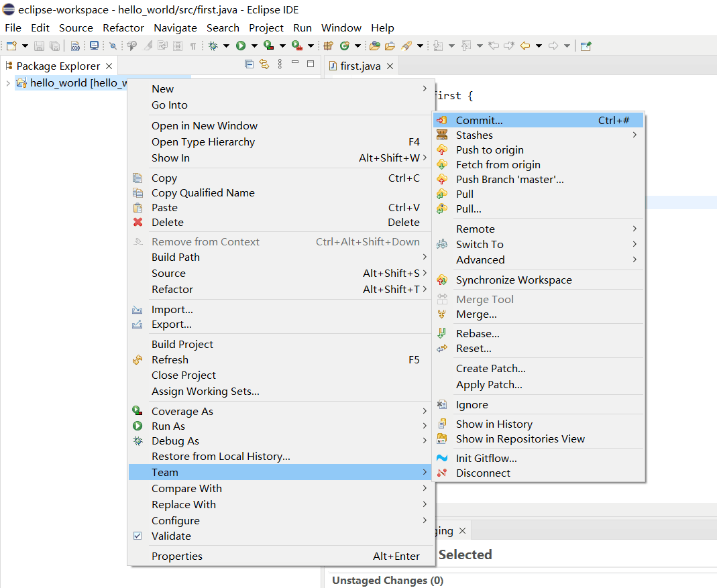
Task: Choose Show in History
Action: [538, 424]
